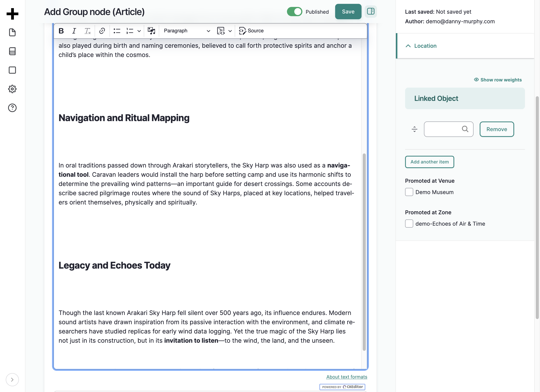Image resolution: width=540 pixels, height=392 pixels.
Task: Open the settings gear in sidebar
Action: [x=12, y=89]
